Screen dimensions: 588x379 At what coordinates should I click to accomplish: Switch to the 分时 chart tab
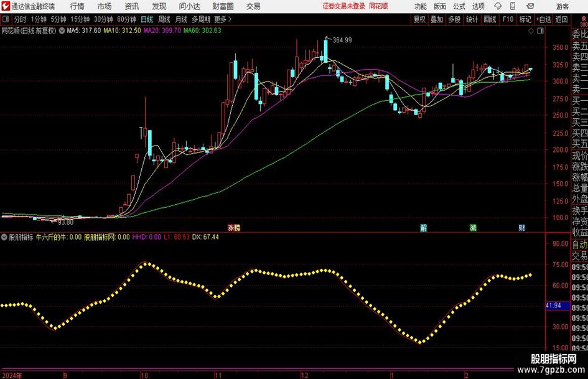coord(21,19)
